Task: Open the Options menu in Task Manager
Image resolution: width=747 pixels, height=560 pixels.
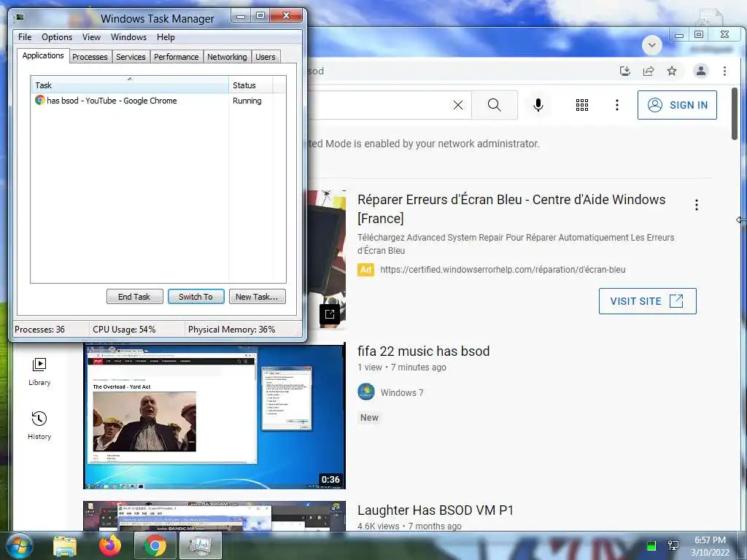Action: 57,37
